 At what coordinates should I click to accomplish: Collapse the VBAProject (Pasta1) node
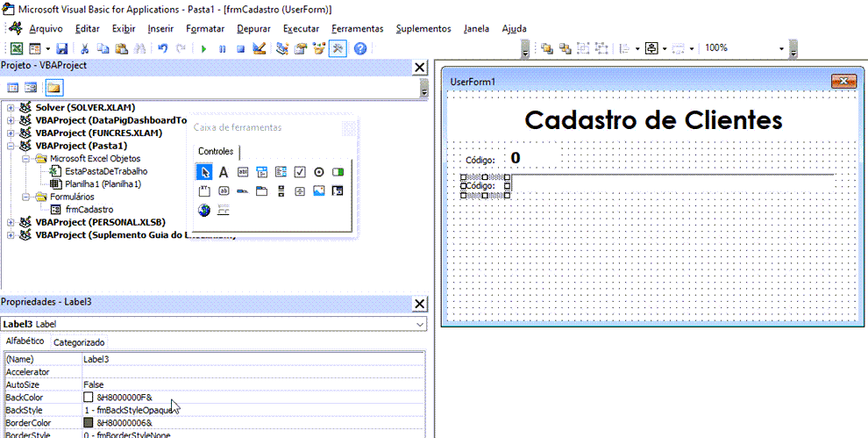click(x=11, y=146)
